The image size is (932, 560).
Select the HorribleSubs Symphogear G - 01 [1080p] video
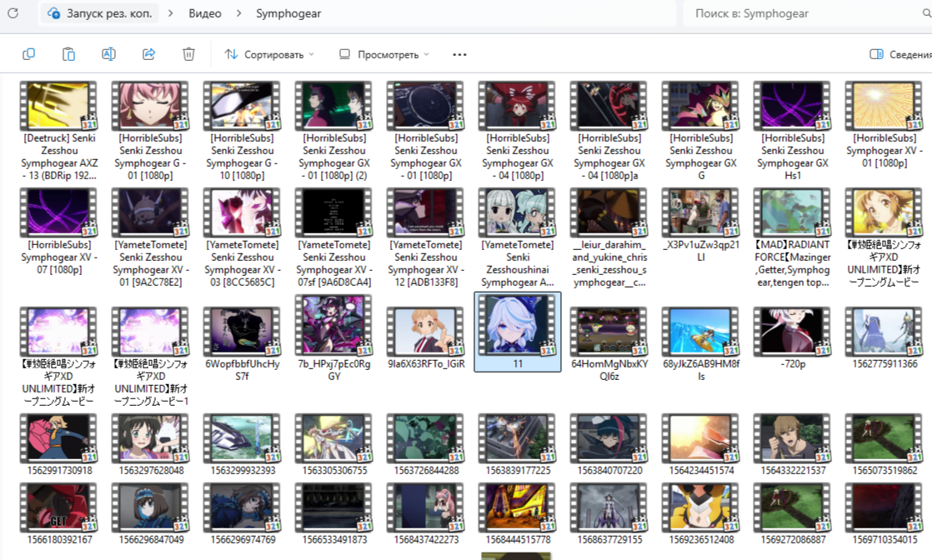pos(151,132)
